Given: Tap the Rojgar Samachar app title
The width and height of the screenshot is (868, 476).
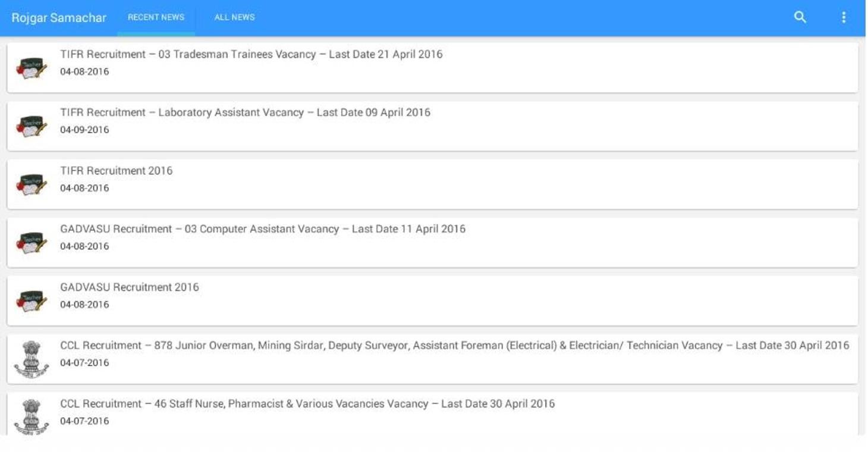Looking at the screenshot, I should 59,18.
